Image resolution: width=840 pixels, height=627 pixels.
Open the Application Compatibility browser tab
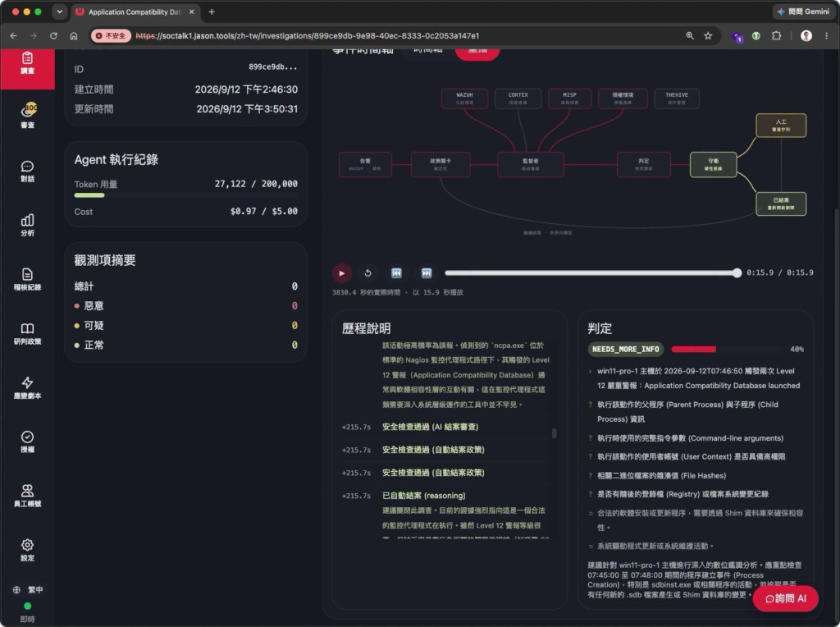135,11
